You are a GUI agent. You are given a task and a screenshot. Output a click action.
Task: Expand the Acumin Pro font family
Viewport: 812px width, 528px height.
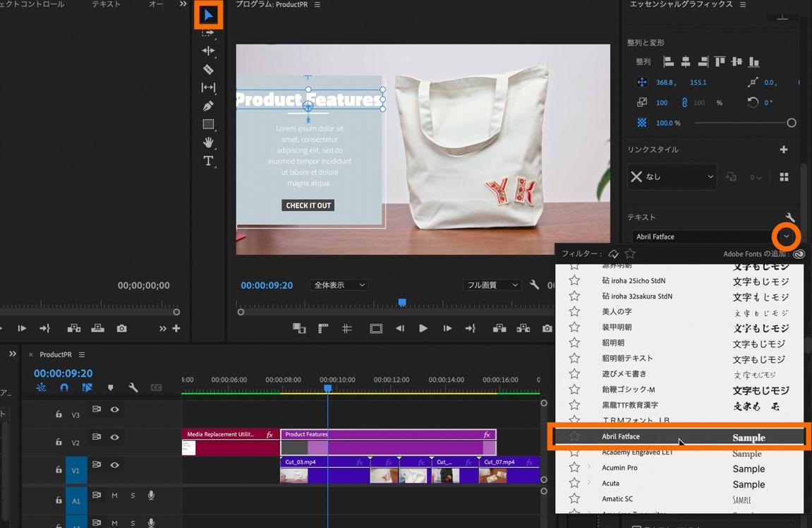pyautogui.click(x=589, y=467)
